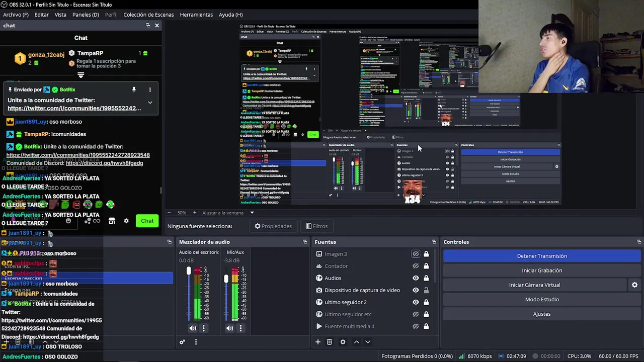The image size is (644, 362).
Task: Open chat settings gear beside Chat button
Action: pos(126,221)
